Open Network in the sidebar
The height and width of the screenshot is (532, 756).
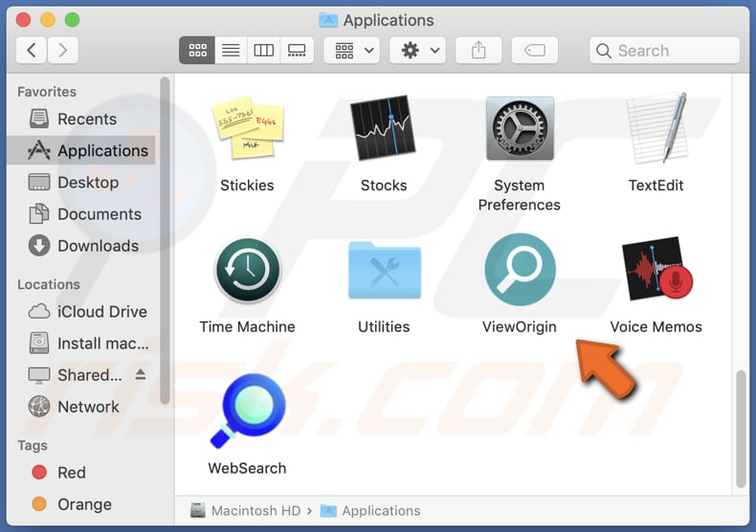pyautogui.click(x=81, y=407)
